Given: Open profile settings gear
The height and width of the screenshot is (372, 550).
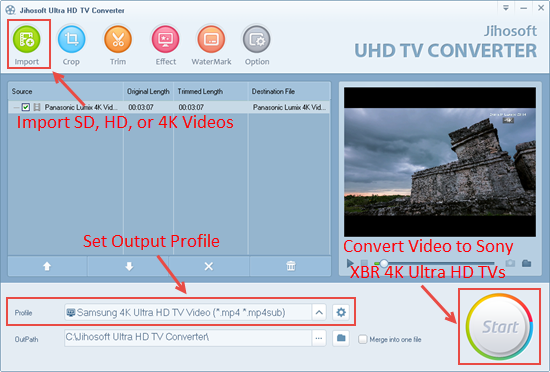Looking at the screenshot, I should click(341, 312).
